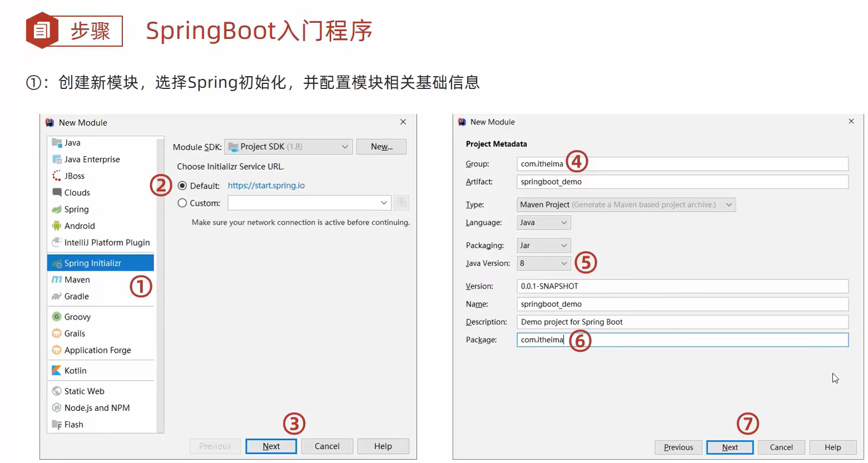Image resolution: width=868 pixels, height=463 pixels.
Task: Select Application Forge list entry
Action: (97, 350)
